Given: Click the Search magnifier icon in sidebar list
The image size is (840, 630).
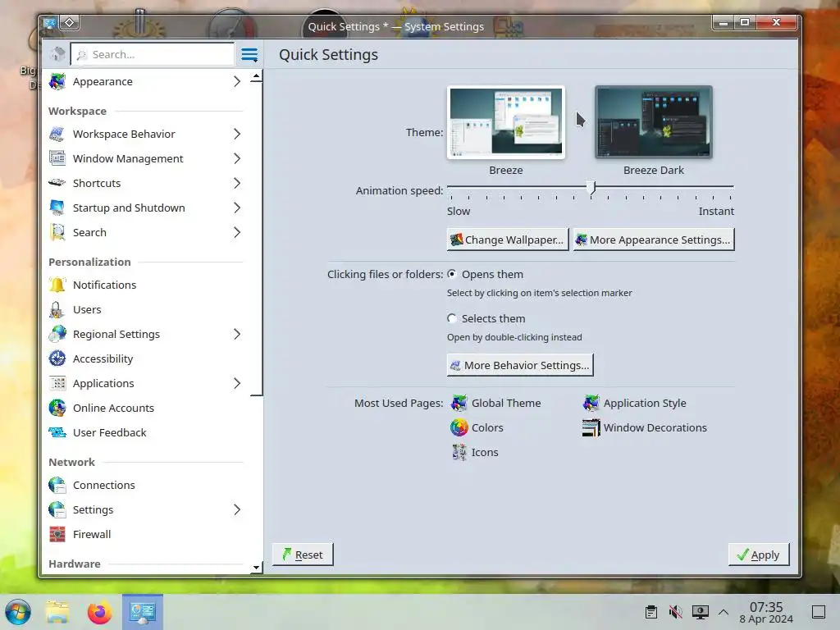Looking at the screenshot, I should point(57,232).
